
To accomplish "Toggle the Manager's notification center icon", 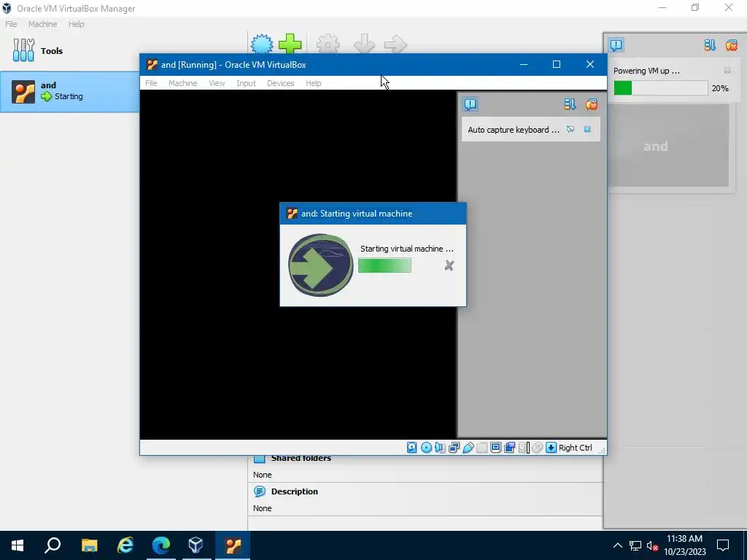I will [616, 45].
